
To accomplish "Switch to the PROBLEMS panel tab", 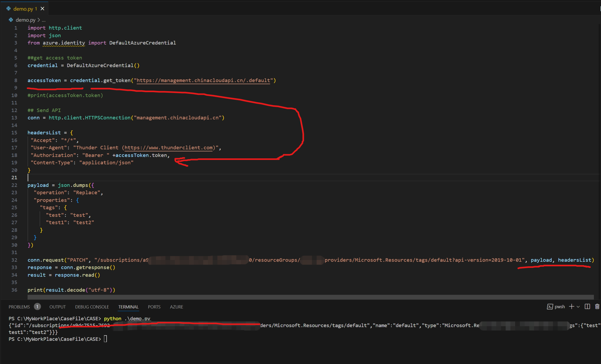I will click(19, 307).
